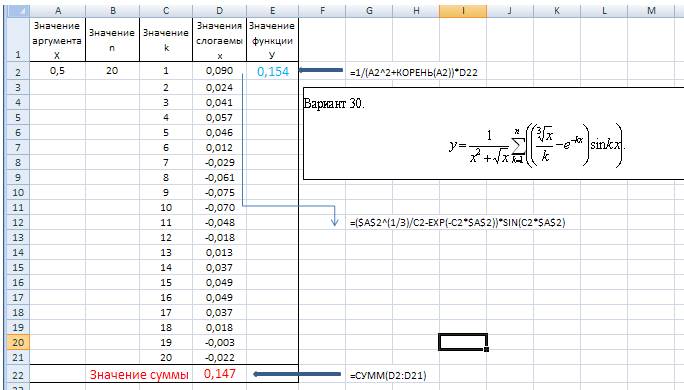Click header cell 'Значения слогаемых'
The height and width of the screenshot is (390, 684).
(x=219, y=40)
